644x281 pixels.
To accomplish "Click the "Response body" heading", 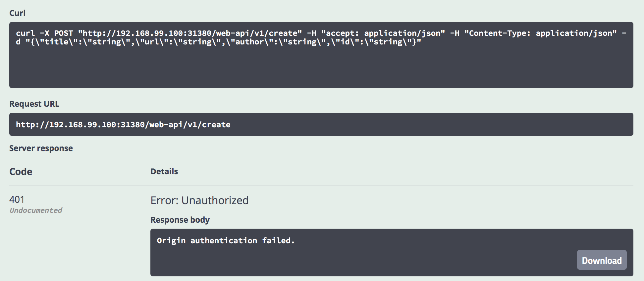I will 180,220.
